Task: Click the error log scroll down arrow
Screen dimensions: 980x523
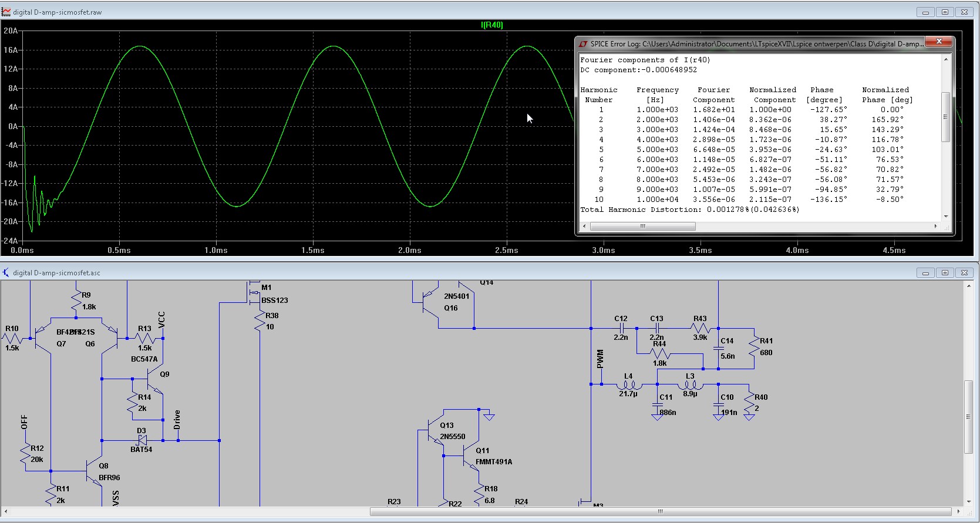Action: point(945,217)
